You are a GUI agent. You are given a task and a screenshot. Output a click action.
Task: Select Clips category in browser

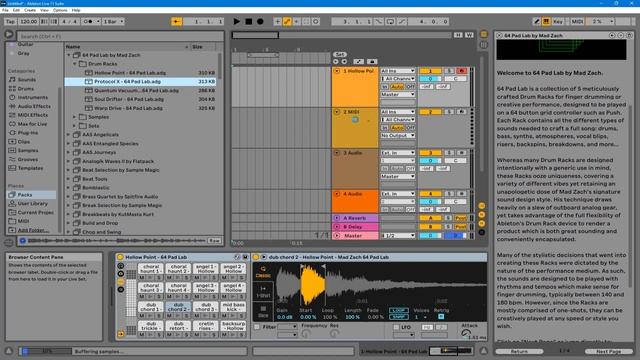24,142
